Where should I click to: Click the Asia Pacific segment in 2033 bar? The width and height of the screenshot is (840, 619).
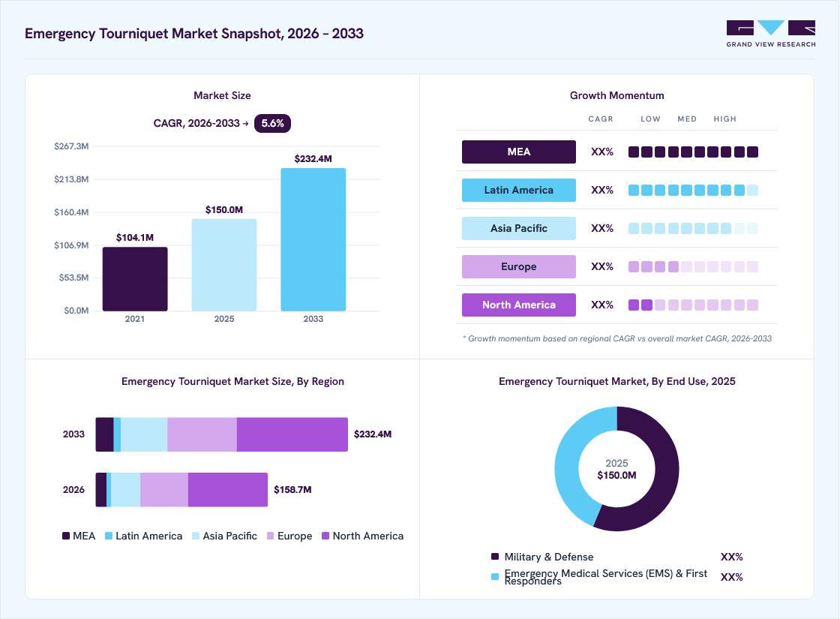(144, 434)
